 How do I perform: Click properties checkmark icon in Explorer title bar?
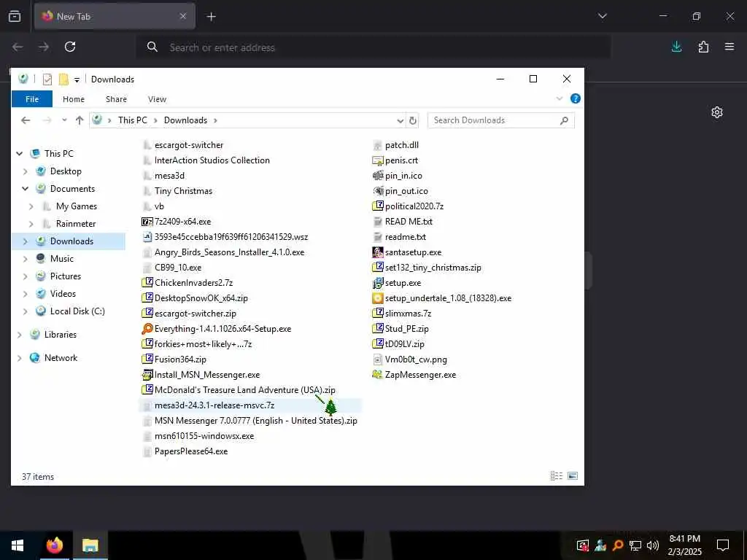point(47,79)
